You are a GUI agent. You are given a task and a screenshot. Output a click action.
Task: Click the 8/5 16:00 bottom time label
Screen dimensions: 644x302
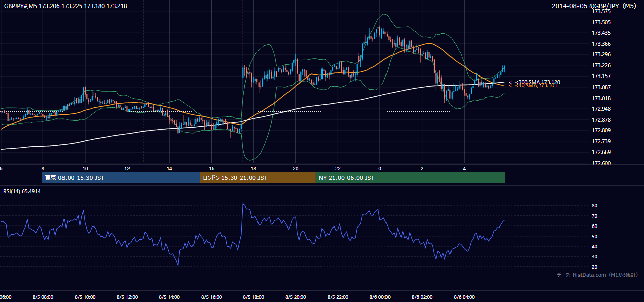pyautogui.click(x=211, y=297)
